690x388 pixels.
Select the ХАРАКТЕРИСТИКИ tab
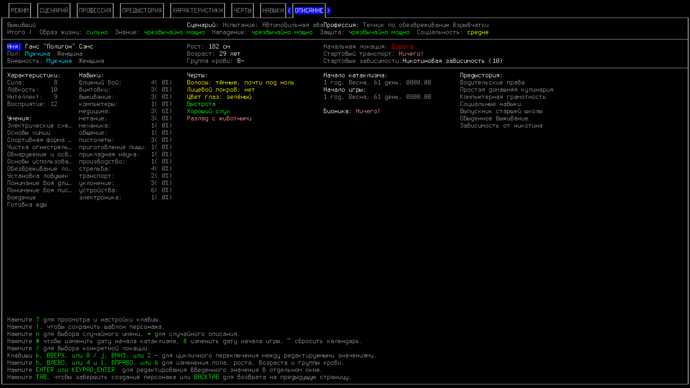pos(198,11)
